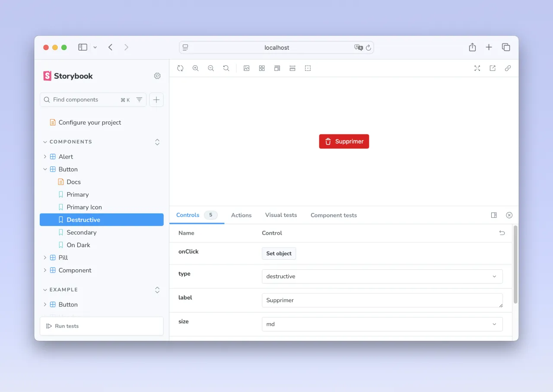Enable measure mode with the ruler icon
The image size is (553, 392).
coord(292,68)
